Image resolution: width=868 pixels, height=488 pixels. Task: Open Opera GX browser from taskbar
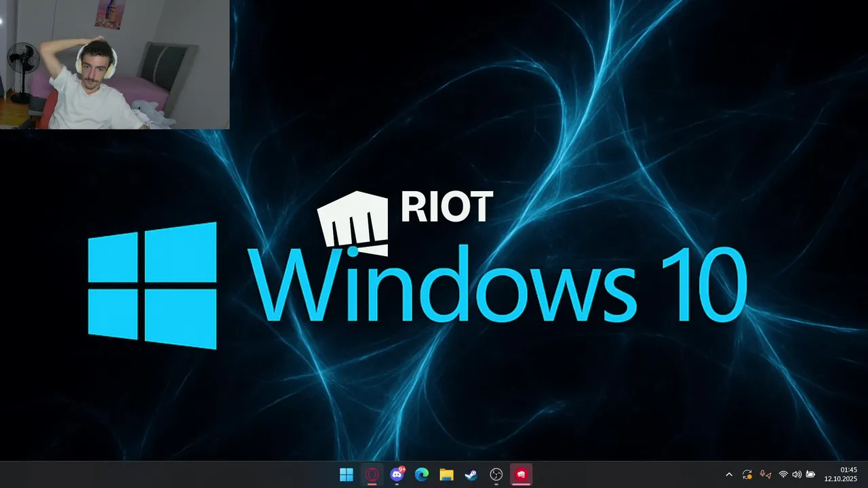[x=372, y=475]
